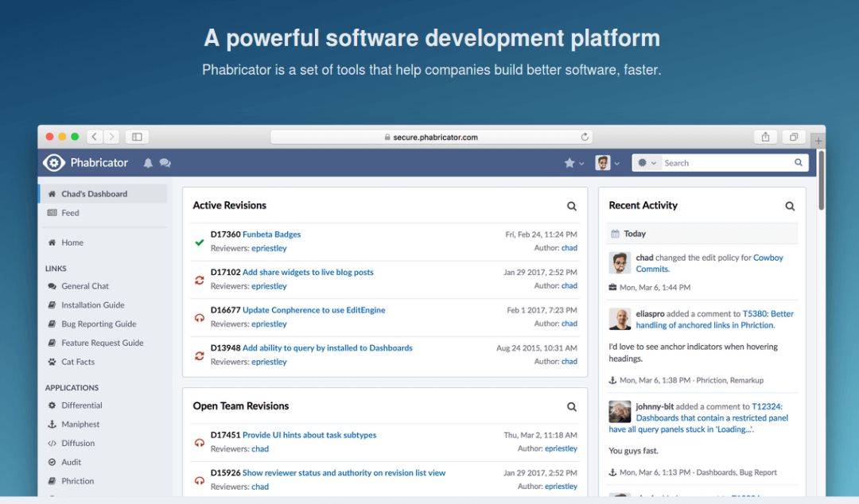Viewport: 859px width, 504px height.
Task: Open the Funbeta Badges revision link
Action: (271, 234)
